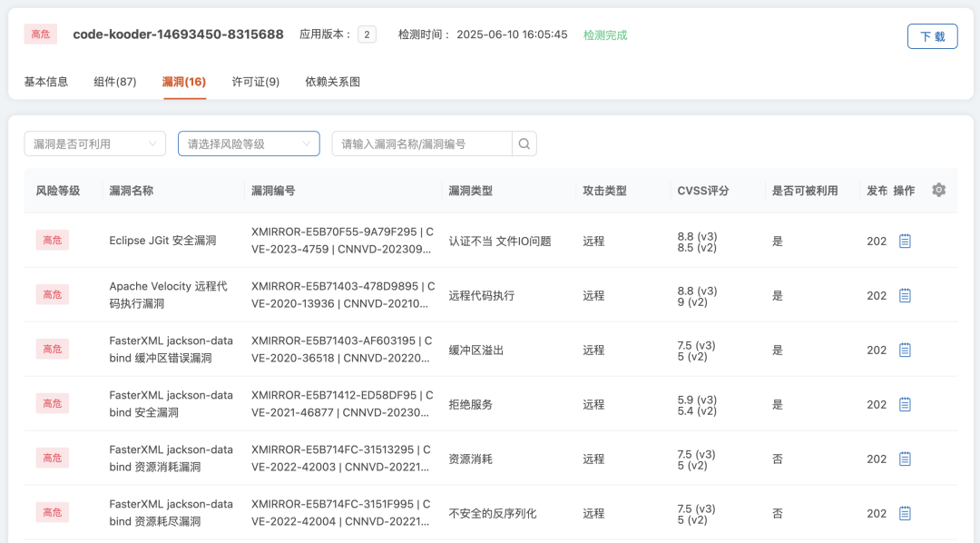This screenshot has width=980, height=543.
Task: Open details icon for CVE-2022-42004 row
Action: point(905,513)
